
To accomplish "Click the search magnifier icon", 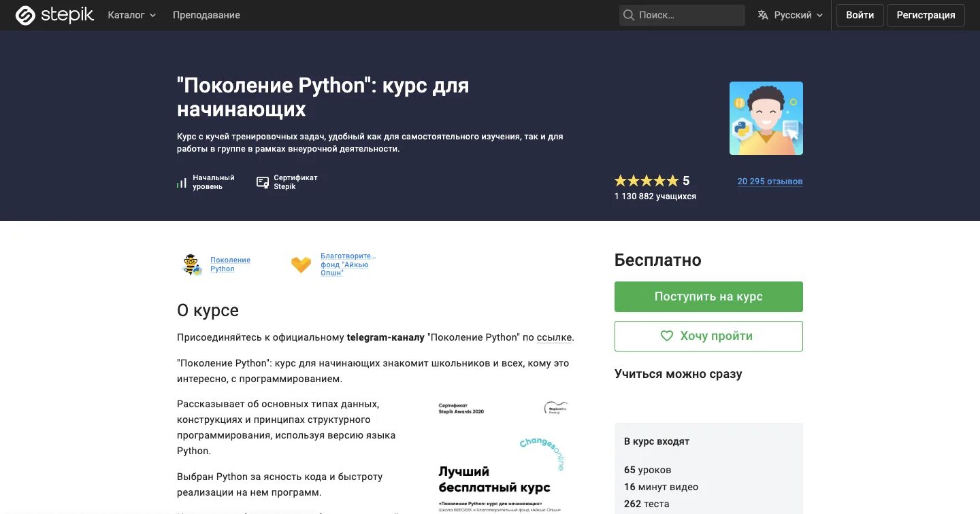I will [x=629, y=15].
